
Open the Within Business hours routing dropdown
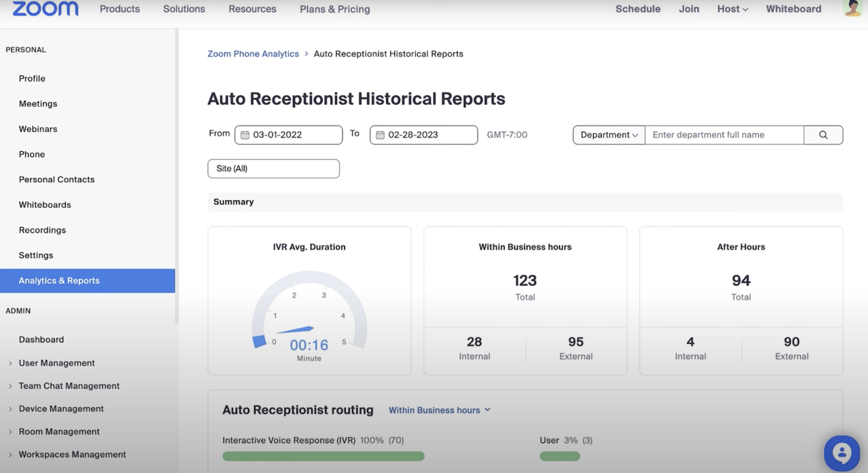[439, 410]
